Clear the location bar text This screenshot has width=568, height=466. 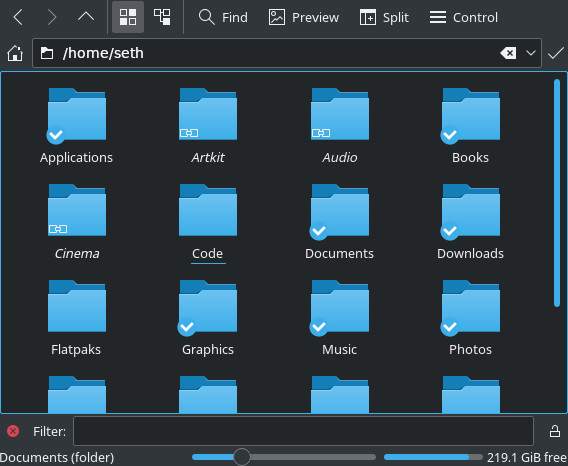point(508,53)
